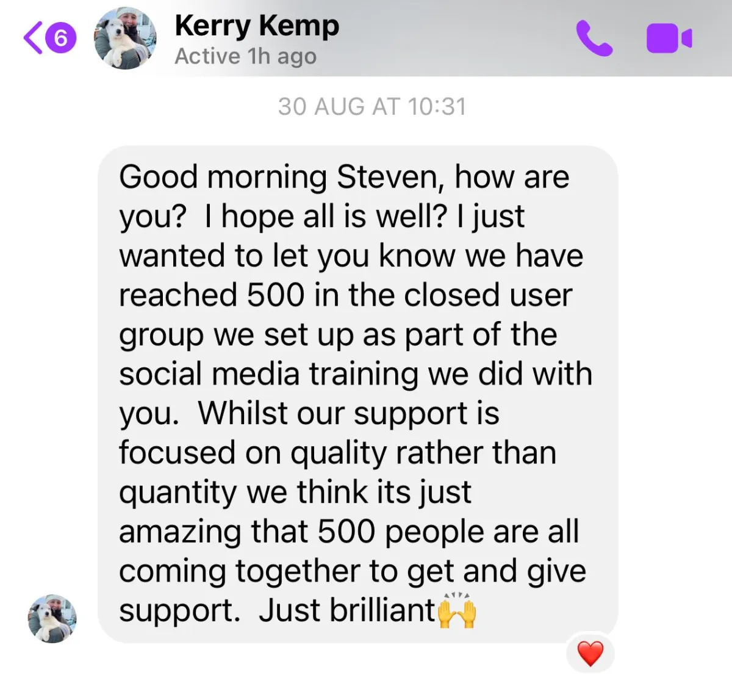Start a video call with the camera icon
This screenshot has width=732, height=700.
click(669, 38)
